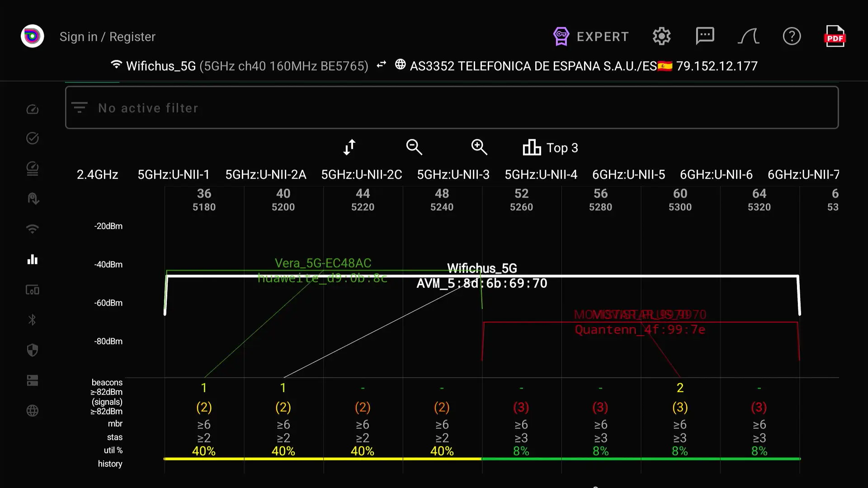This screenshot has height=488, width=868.
Task: Open the WiFi signal sidebar icon
Action: [32, 229]
